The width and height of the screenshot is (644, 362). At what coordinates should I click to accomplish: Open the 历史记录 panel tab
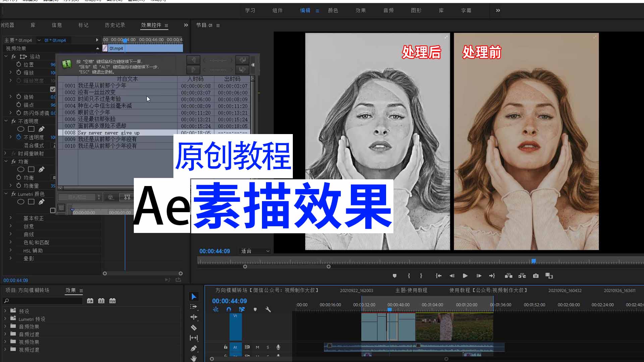point(115,25)
